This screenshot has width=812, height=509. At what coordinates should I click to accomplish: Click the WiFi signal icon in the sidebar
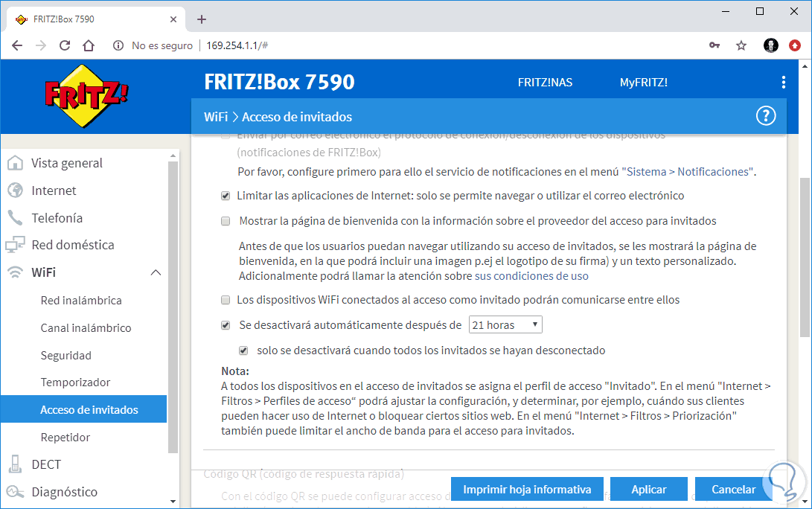pyautogui.click(x=15, y=272)
